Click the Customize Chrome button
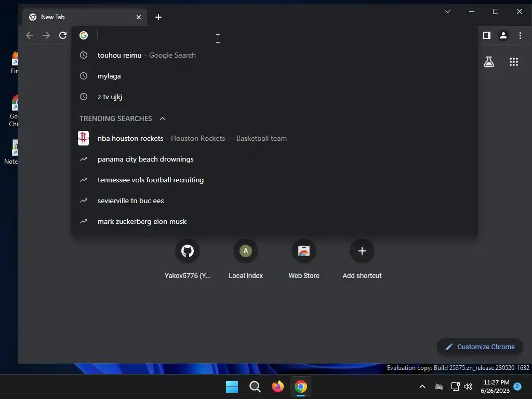Image resolution: width=532 pixels, height=399 pixels. (x=480, y=347)
